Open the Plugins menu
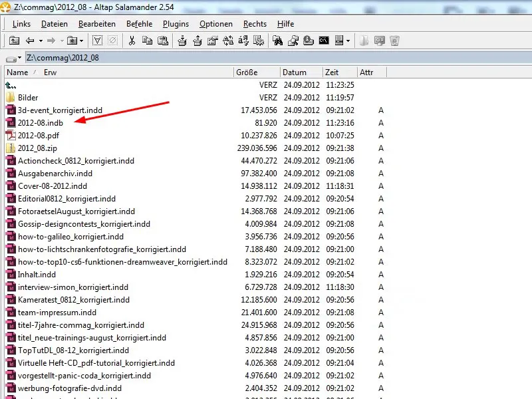Screen dimensions: 532x399 176,24
